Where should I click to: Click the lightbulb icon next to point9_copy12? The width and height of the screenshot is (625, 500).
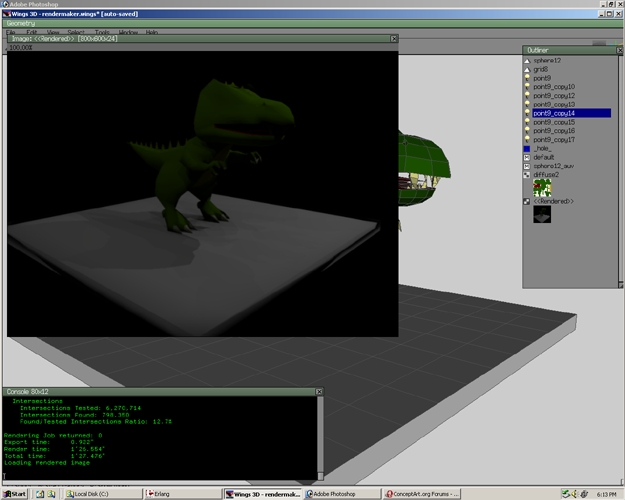tap(527, 96)
